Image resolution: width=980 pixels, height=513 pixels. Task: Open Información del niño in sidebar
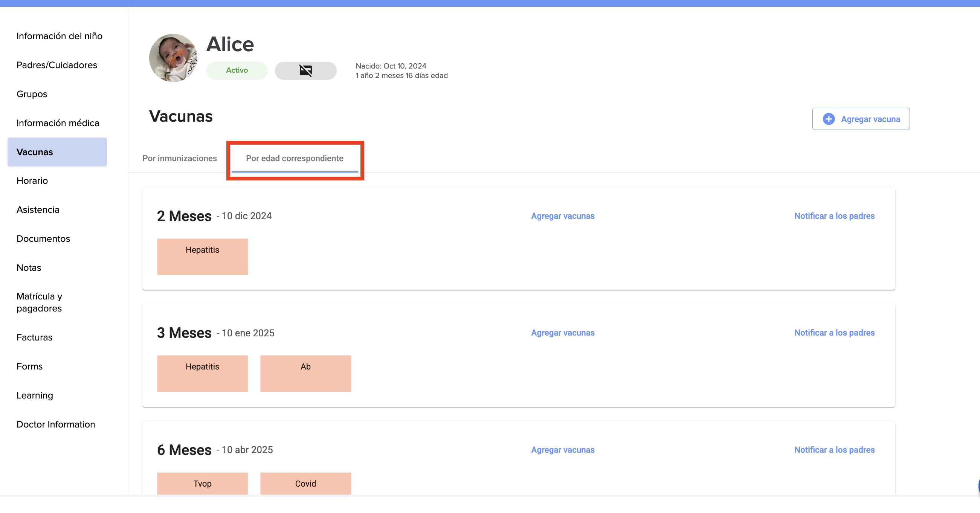60,36
